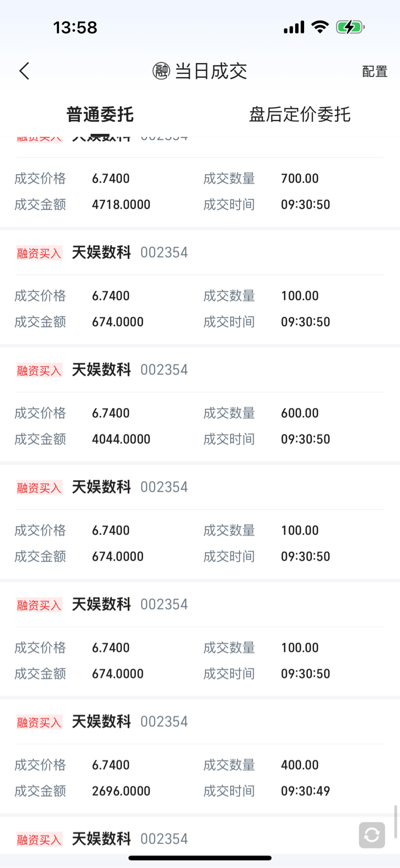Switch to 普通委托 tab
The height and width of the screenshot is (868, 400).
click(100, 115)
